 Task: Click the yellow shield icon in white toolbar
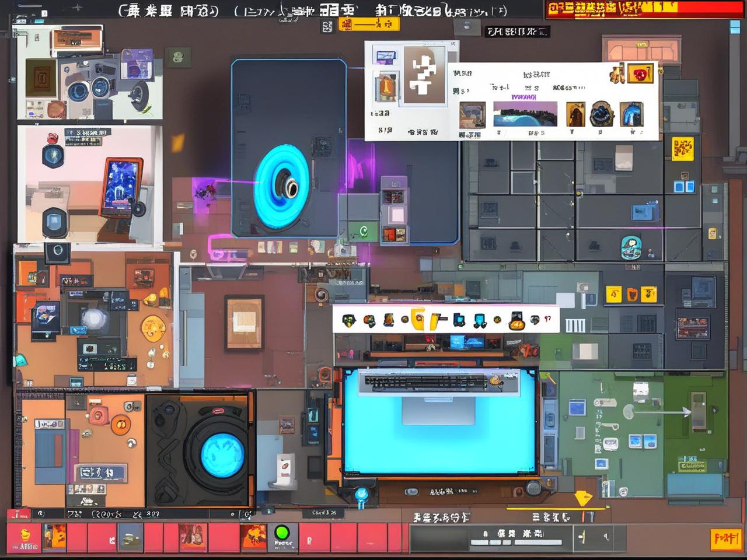418,320
